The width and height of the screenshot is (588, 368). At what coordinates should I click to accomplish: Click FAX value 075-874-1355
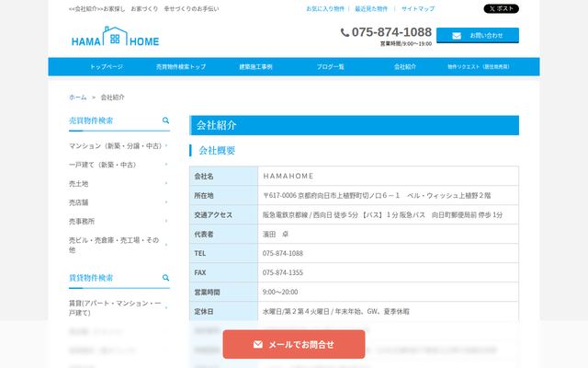pyautogui.click(x=282, y=272)
